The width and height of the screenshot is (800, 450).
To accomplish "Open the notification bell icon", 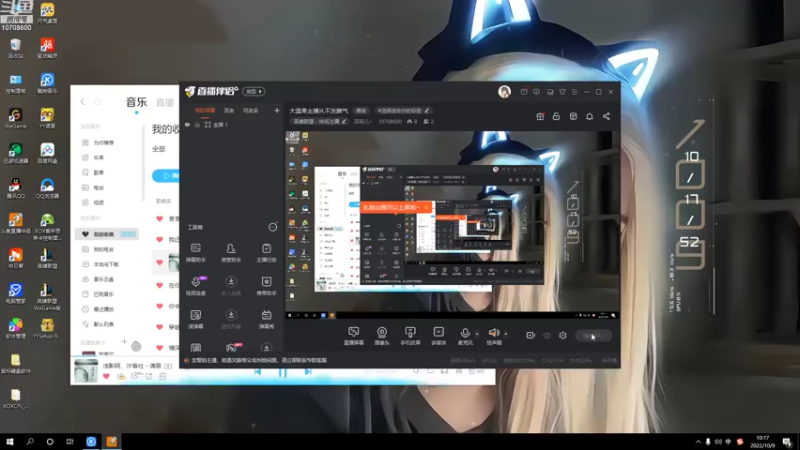I will click(x=589, y=116).
